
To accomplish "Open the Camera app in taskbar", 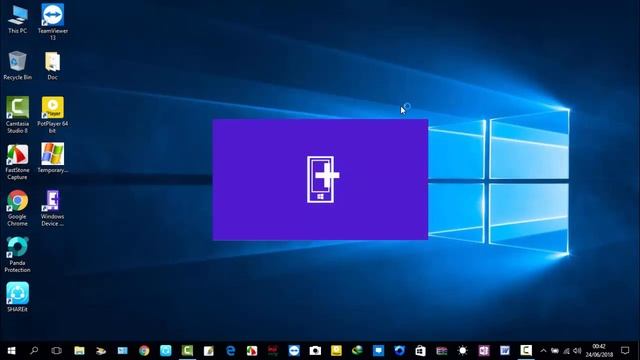I will (x=315, y=351).
